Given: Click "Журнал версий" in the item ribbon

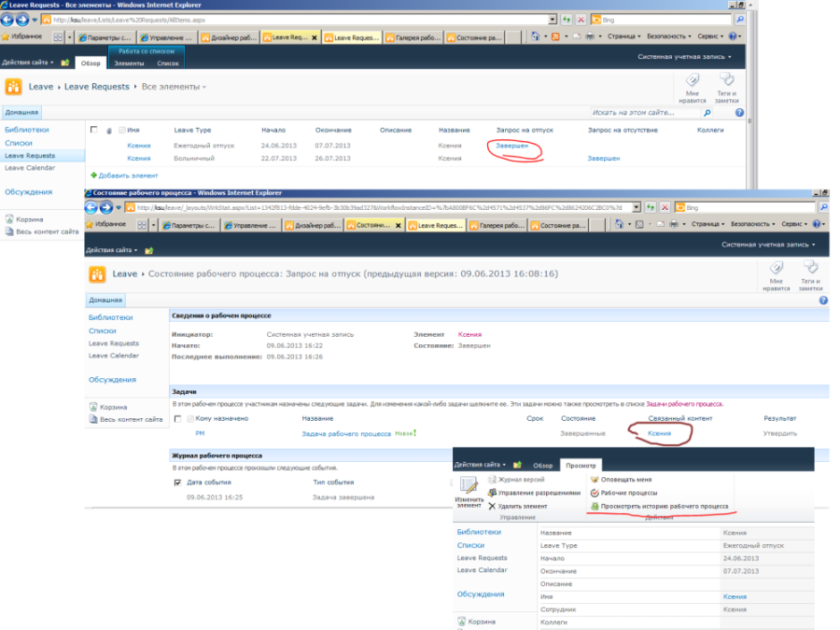Looking at the screenshot, I should coord(516,480).
